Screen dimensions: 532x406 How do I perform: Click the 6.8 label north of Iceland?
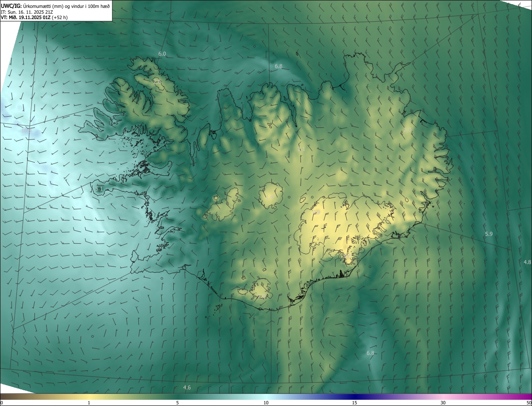click(278, 66)
